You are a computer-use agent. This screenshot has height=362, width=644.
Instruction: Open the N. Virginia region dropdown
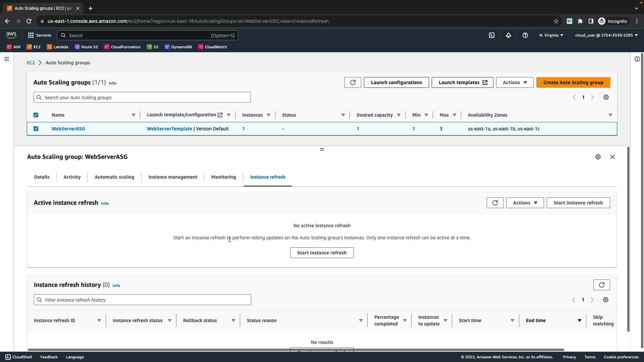(x=551, y=35)
